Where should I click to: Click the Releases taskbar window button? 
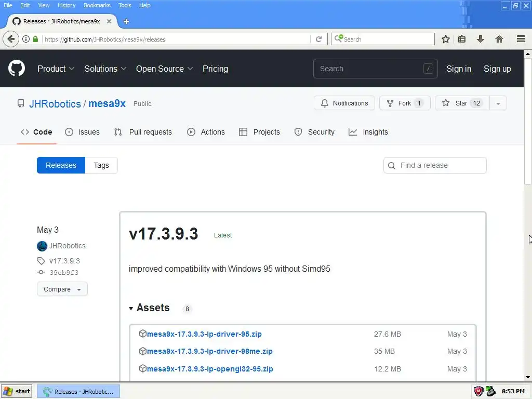[x=78, y=392]
